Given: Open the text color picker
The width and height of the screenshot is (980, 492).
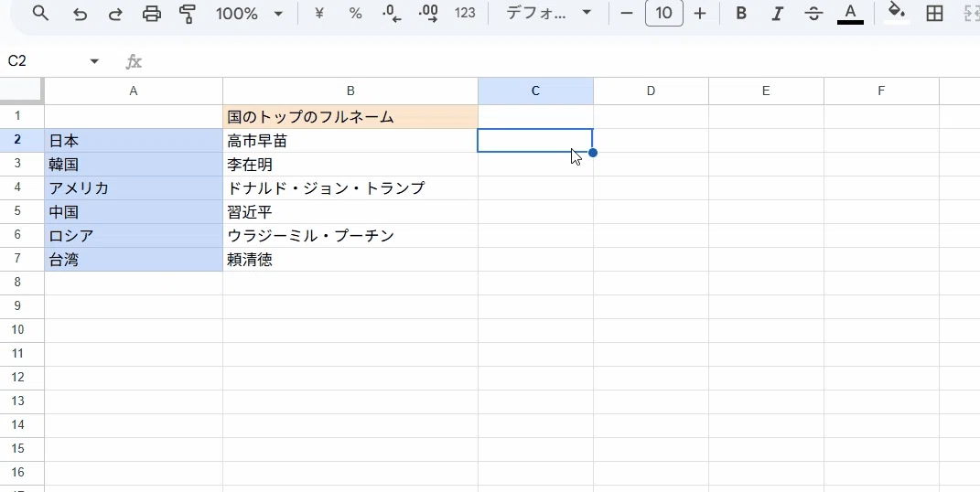Looking at the screenshot, I should 850,14.
